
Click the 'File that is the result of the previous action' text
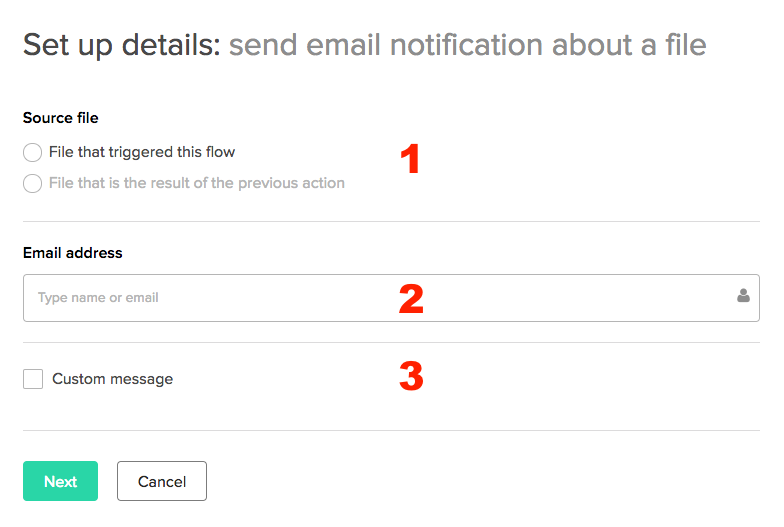pos(196,183)
